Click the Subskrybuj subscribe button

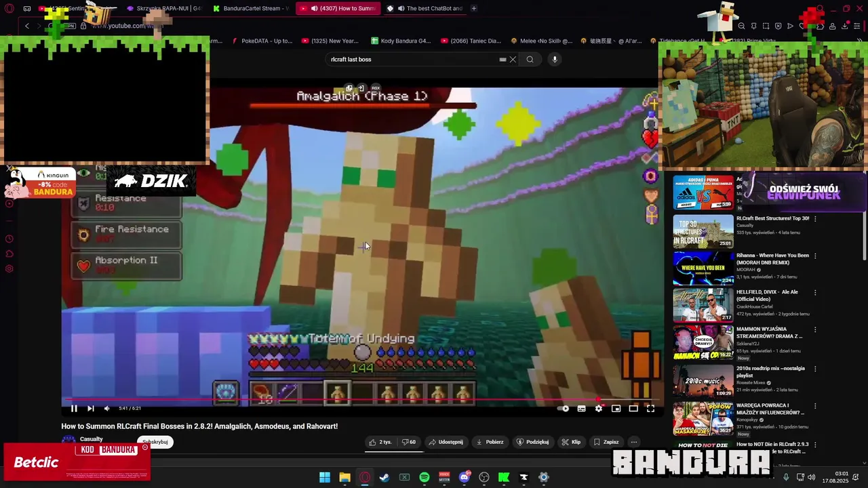pos(155,442)
